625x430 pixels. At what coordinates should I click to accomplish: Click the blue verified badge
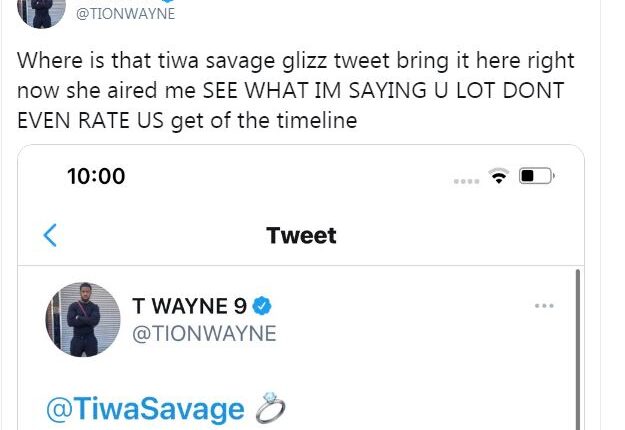(x=263, y=307)
